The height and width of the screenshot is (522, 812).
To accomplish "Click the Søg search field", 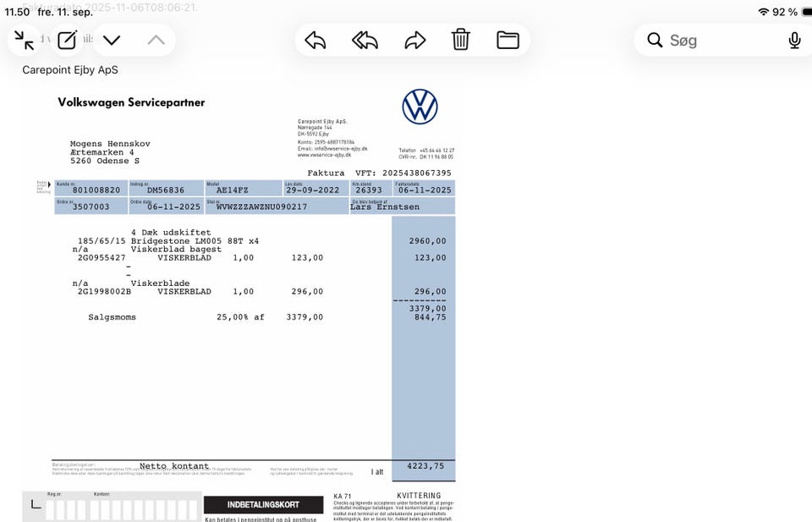I will [725, 40].
